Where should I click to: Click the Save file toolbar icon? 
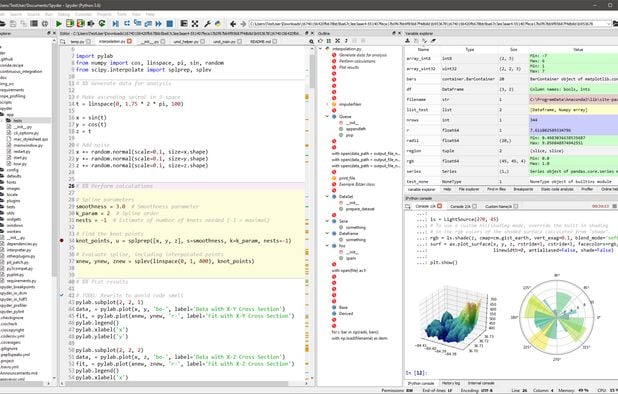[13, 24]
